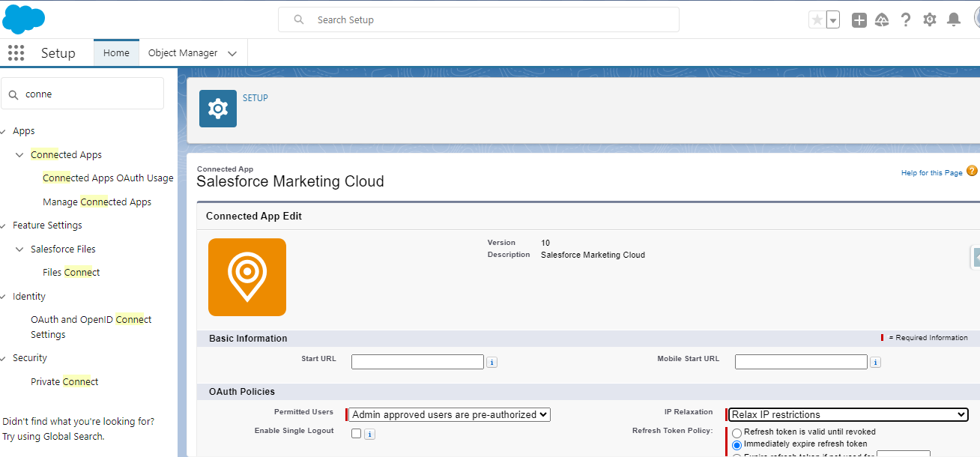This screenshot has width=980, height=457.
Task: Click inside the Setup quick find box
Action: point(82,93)
